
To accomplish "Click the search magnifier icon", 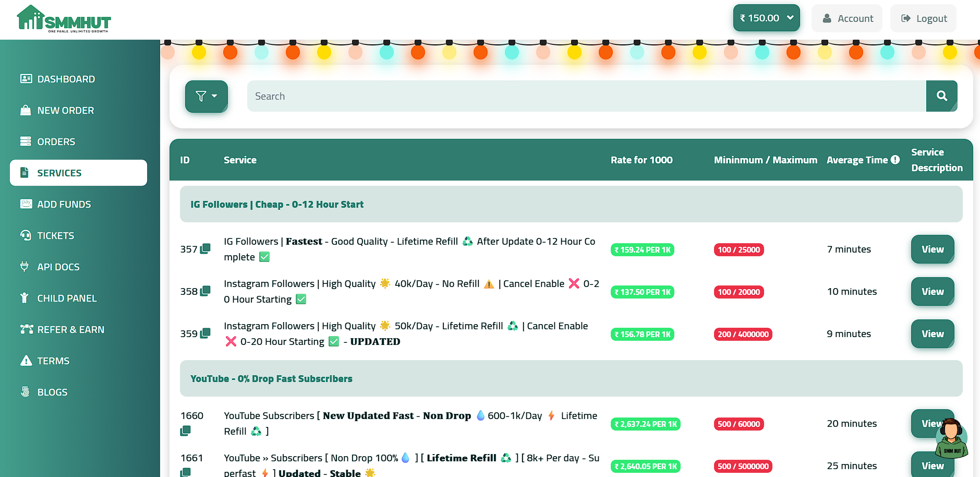I will tap(941, 96).
